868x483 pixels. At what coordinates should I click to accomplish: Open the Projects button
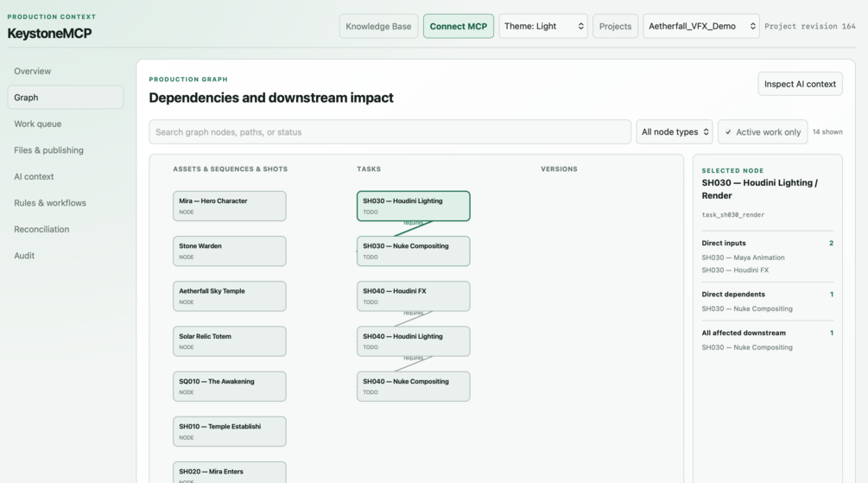[615, 26]
